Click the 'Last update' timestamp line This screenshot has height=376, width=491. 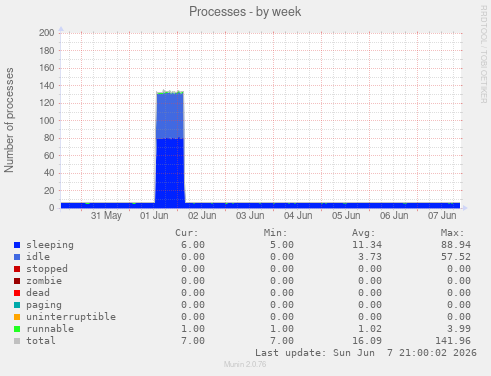tap(366, 353)
